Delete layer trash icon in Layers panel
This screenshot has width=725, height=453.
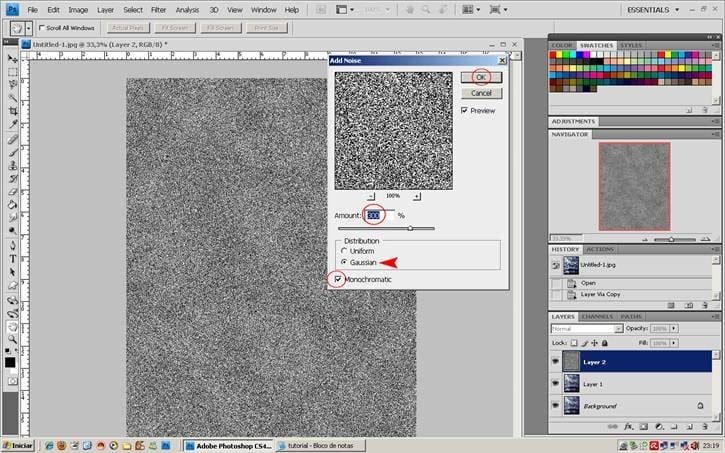(705, 426)
